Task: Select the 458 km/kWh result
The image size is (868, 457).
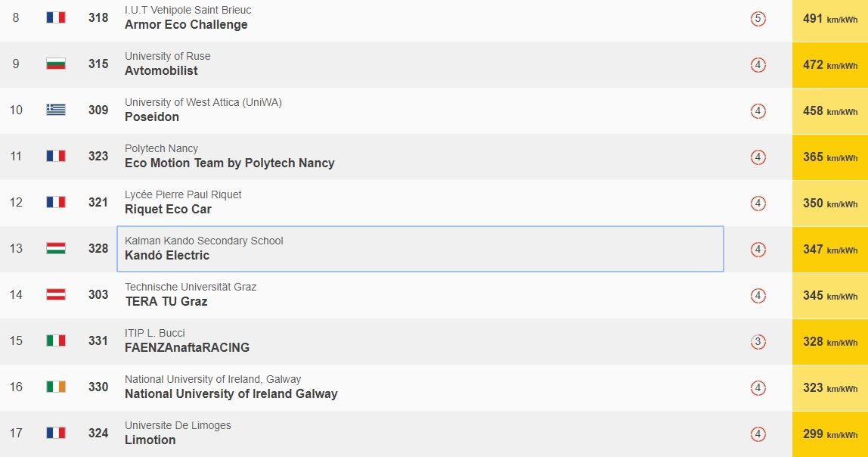Action: click(x=830, y=110)
